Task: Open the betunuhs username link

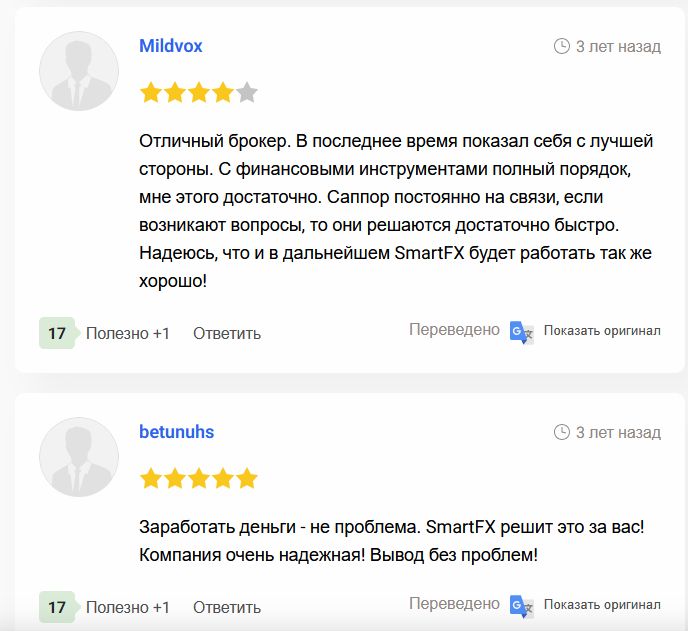Action: click(176, 432)
